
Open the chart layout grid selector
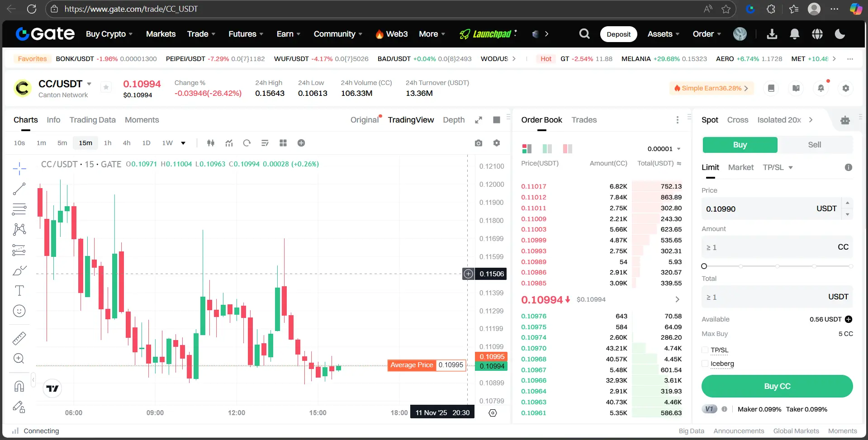283,143
